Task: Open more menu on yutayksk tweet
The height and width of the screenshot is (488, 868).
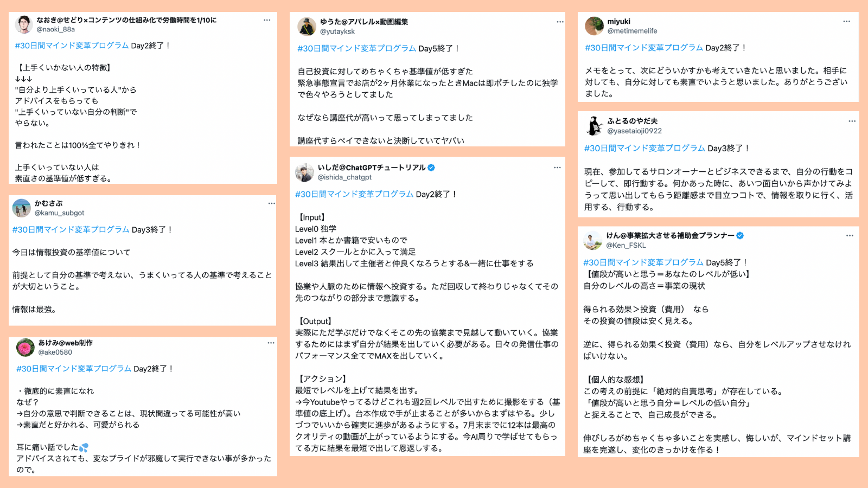Action: [560, 22]
